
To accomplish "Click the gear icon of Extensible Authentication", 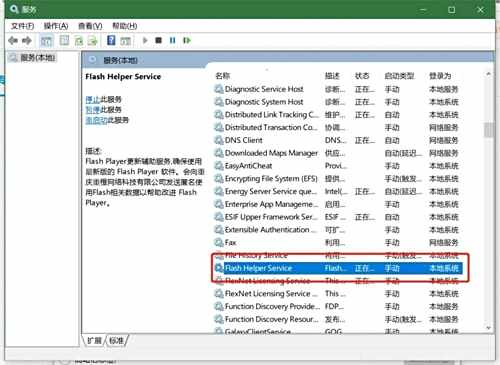I will click(219, 230).
